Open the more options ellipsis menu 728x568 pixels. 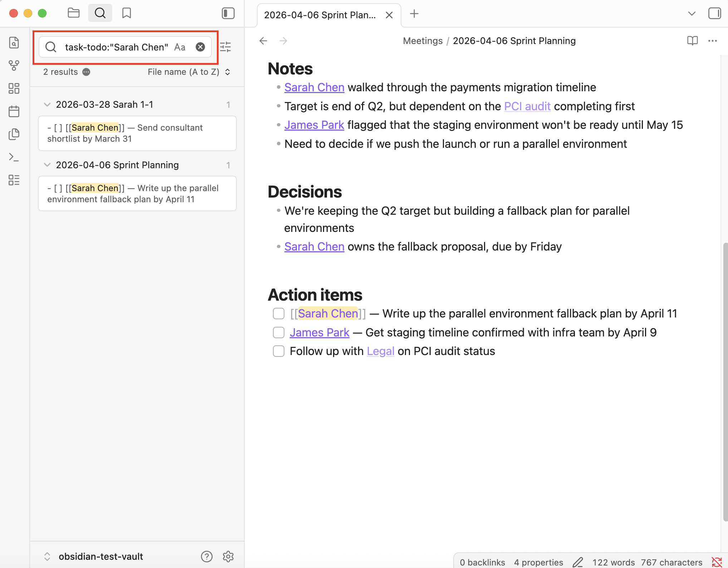712,41
